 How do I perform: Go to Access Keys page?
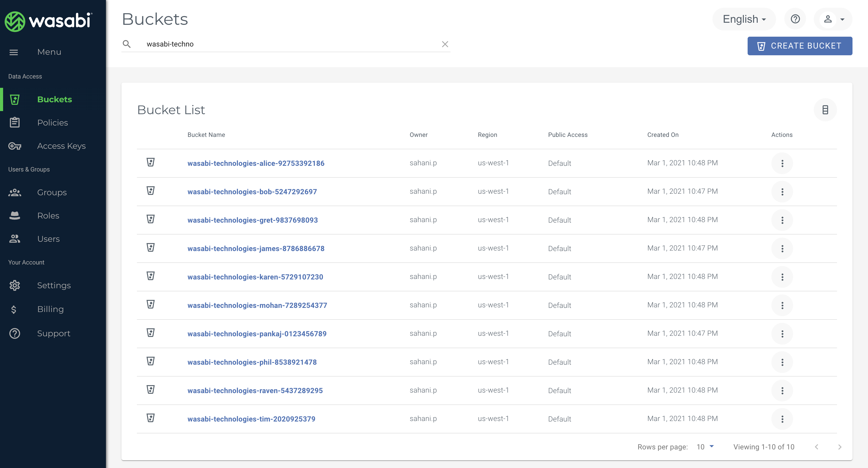pyautogui.click(x=53, y=146)
